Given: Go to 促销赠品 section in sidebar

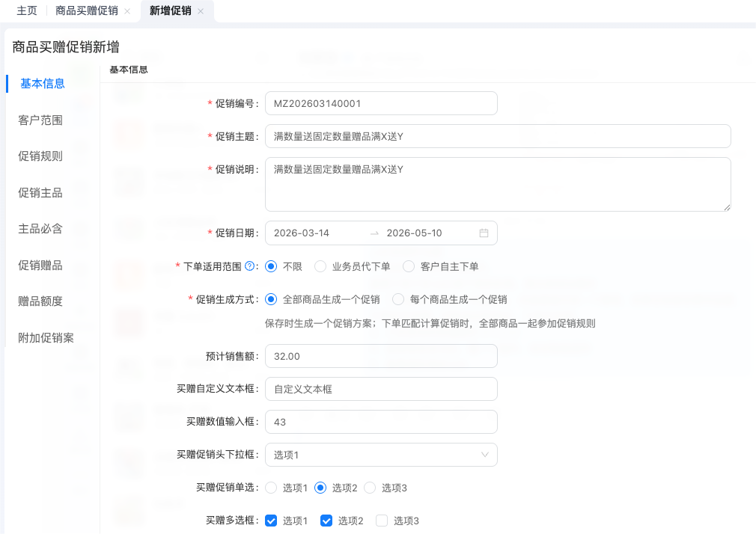Looking at the screenshot, I should click(40, 265).
